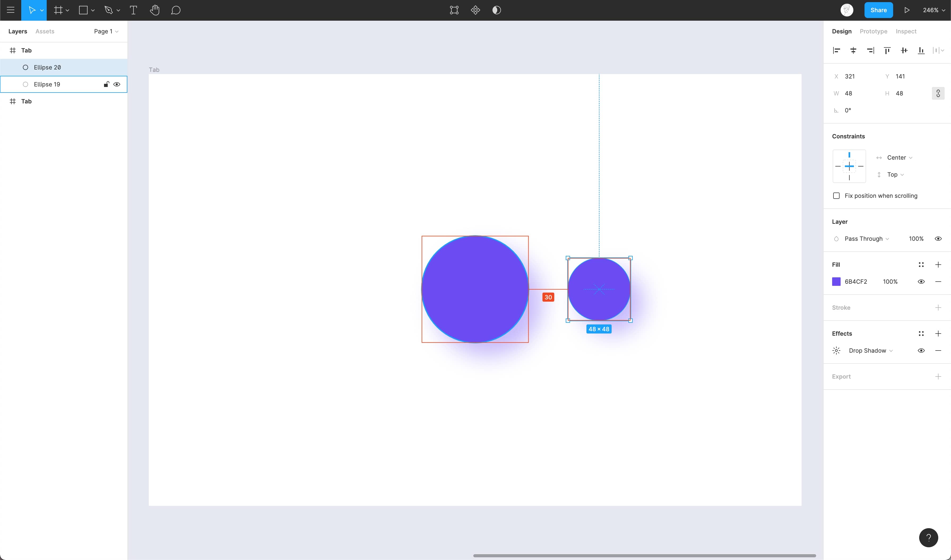
Task: Open the horizontal Center constraint dropdown
Action: [899, 157]
